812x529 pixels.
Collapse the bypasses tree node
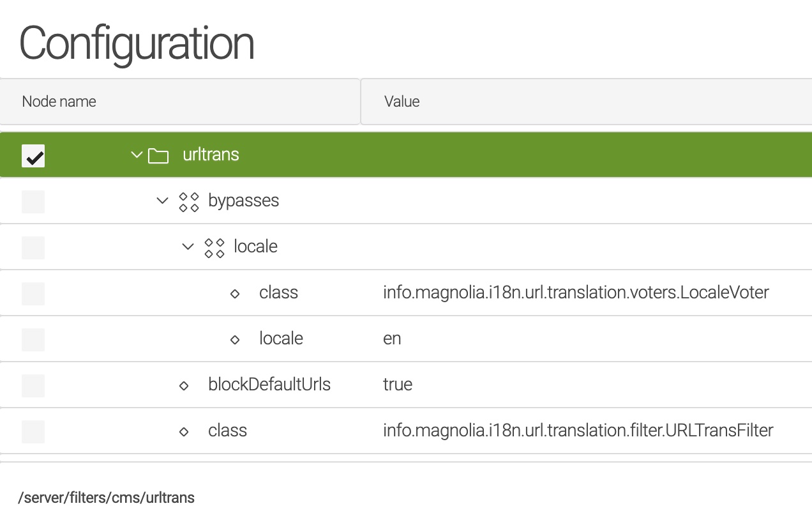point(162,200)
